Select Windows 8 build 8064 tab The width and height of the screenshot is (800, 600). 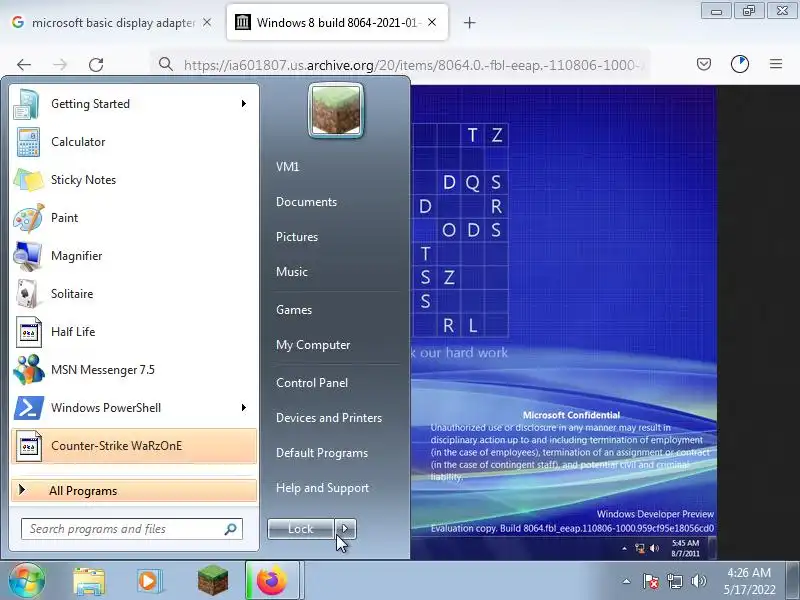coord(337,23)
